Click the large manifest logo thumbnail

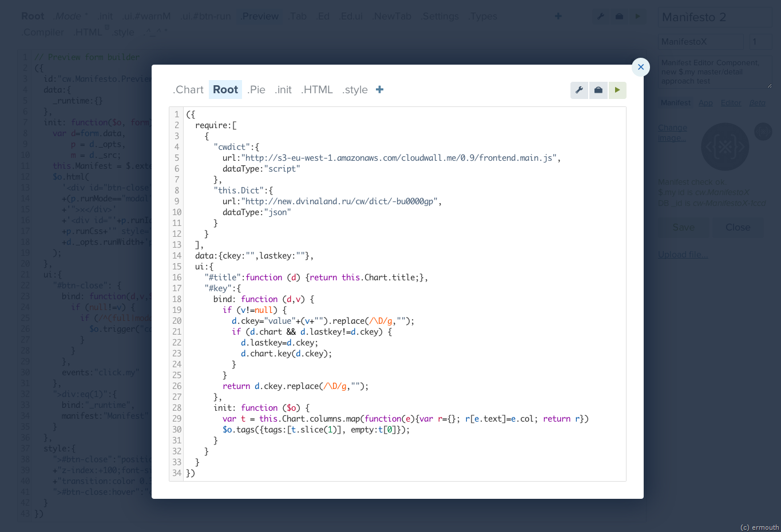(725, 147)
